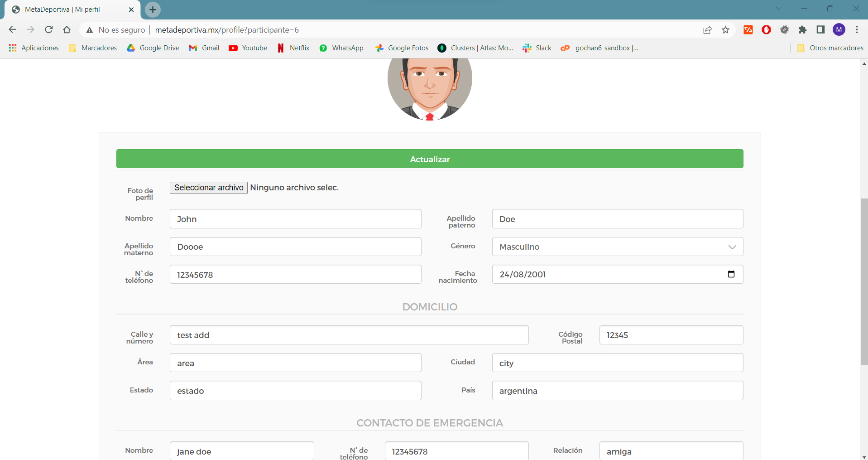
Task: Reload the current page
Action: [x=48, y=30]
